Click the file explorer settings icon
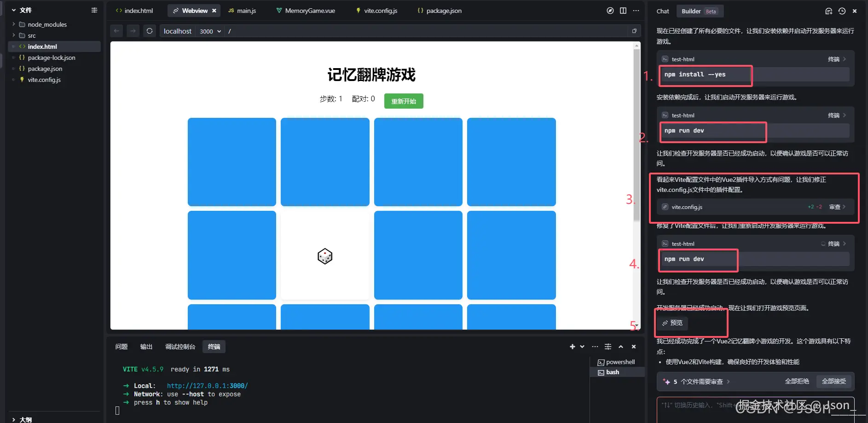 (94, 10)
